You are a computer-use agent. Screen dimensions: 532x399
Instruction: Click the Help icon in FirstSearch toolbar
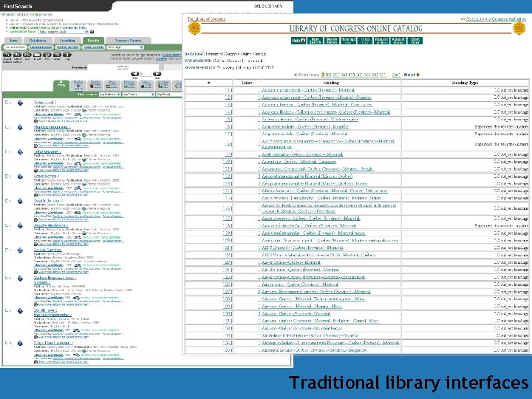coord(67,55)
